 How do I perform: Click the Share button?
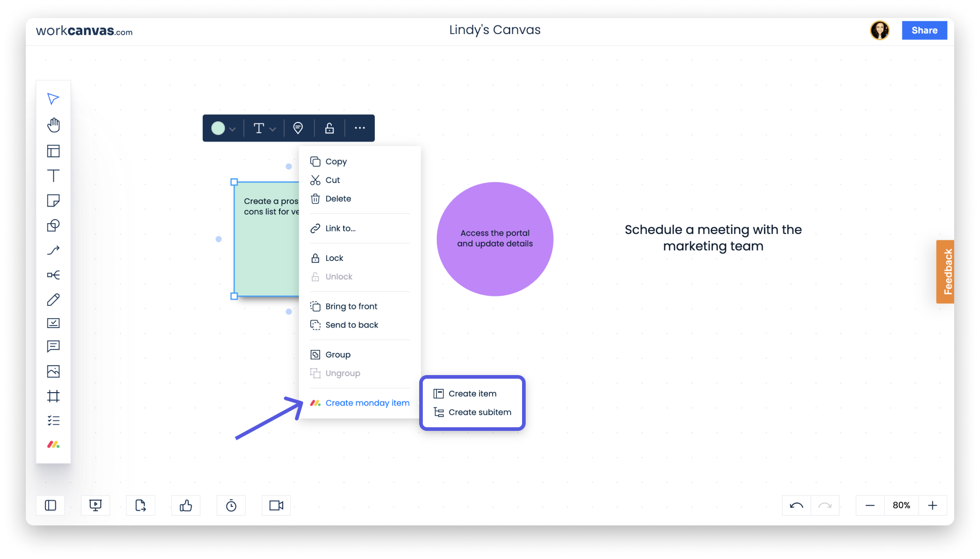pyautogui.click(x=924, y=30)
